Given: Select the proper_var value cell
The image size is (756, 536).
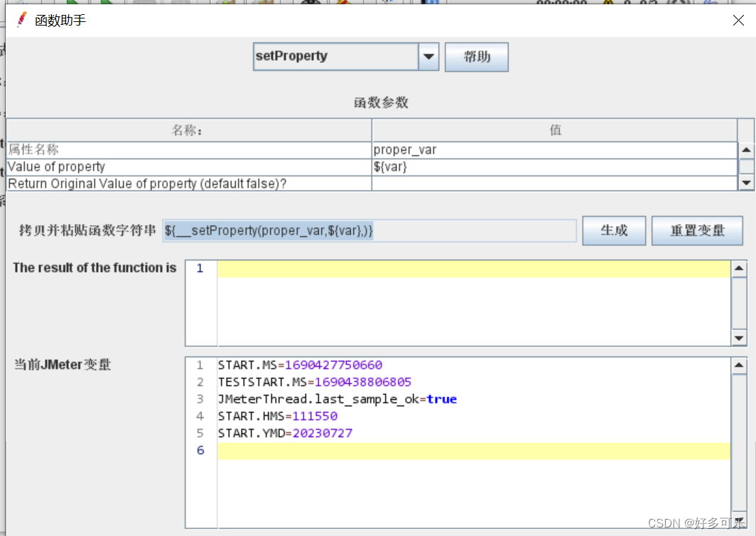Looking at the screenshot, I should tap(554, 150).
